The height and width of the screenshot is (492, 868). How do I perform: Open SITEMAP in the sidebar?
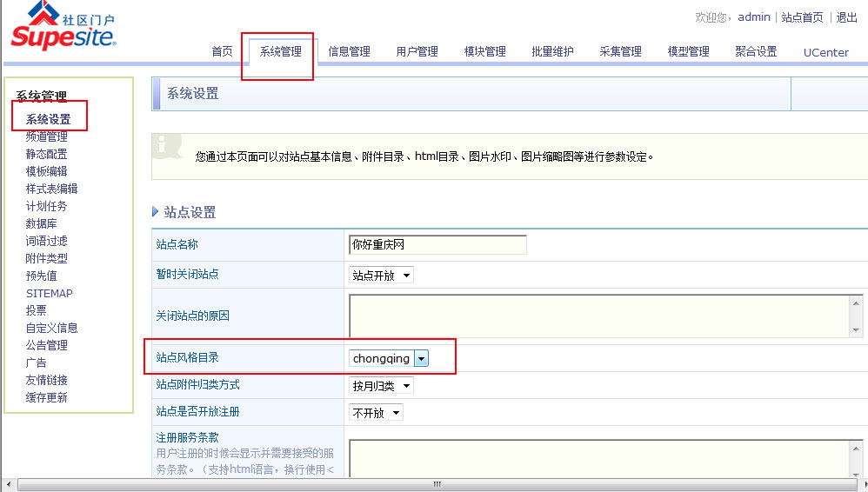tap(50, 293)
